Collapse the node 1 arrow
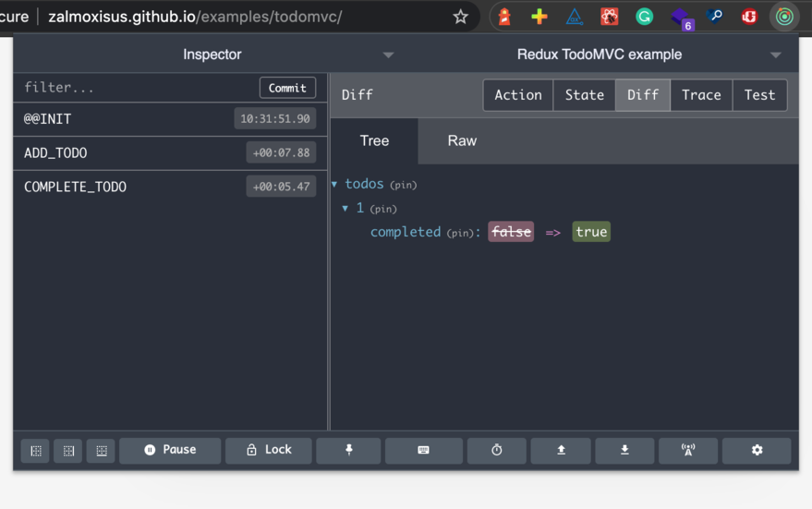This screenshot has height=509, width=812. (345, 208)
